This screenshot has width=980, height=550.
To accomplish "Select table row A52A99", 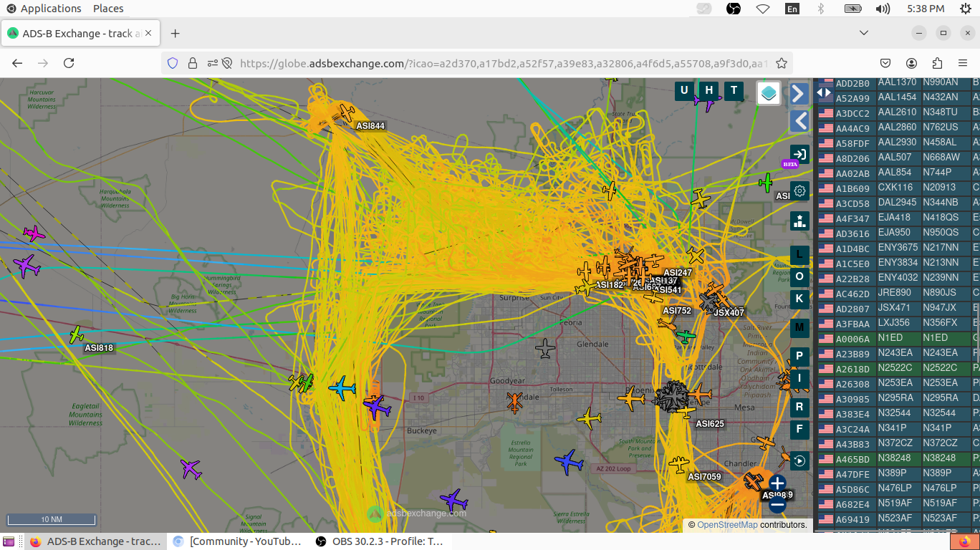I will click(x=897, y=97).
